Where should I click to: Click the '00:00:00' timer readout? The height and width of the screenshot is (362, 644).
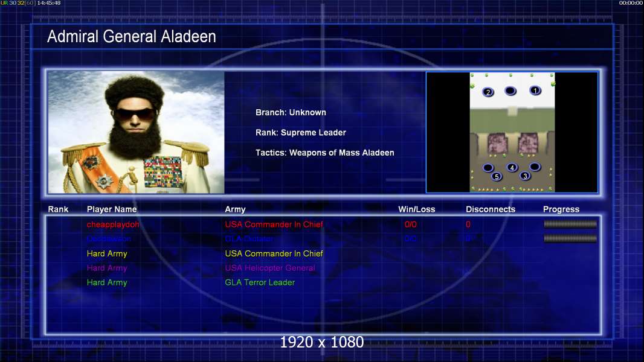[x=631, y=3]
